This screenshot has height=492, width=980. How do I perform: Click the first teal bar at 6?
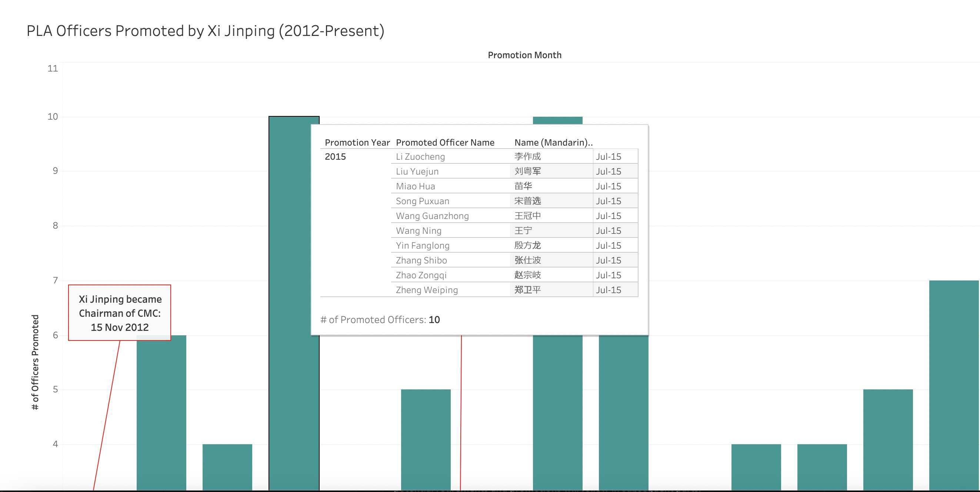click(x=161, y=411)
